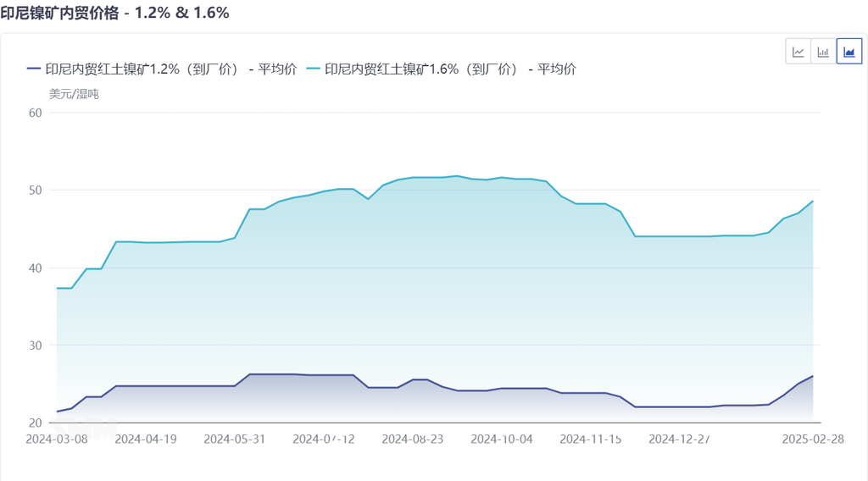Click the 60 value on the y-axis
The height and width of the screenshot is (481, 868).
pos(35,113)
